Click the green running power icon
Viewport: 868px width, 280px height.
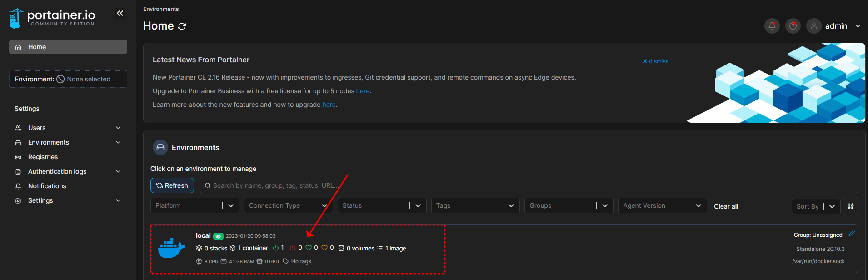click(276, 248)
